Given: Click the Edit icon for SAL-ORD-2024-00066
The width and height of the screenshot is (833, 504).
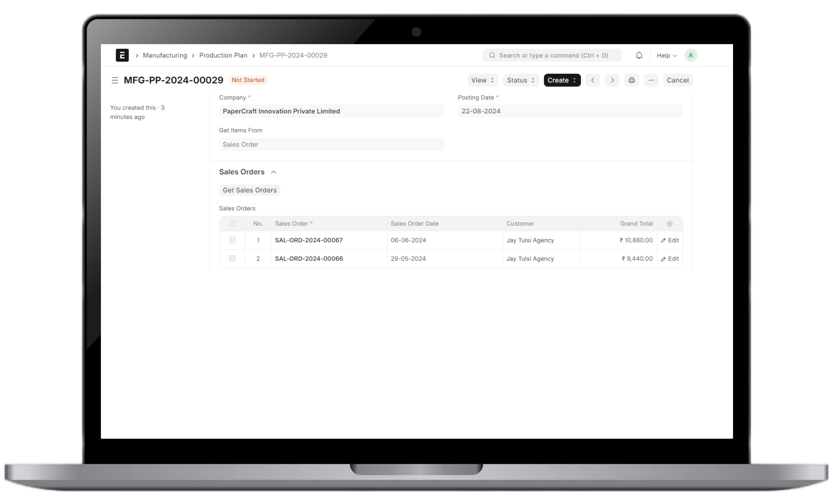Looking at the screenshot, I should click(x=669, y=258).
